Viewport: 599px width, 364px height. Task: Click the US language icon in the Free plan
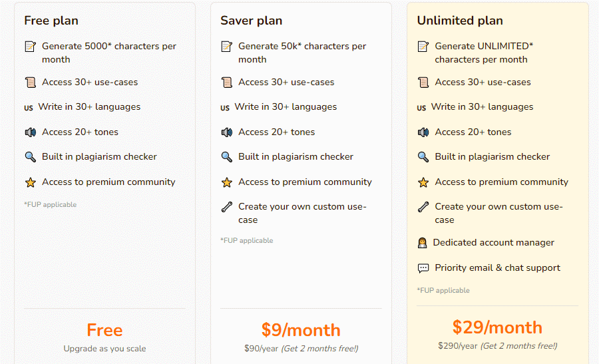pyautogui.click(x=29, y=108)
